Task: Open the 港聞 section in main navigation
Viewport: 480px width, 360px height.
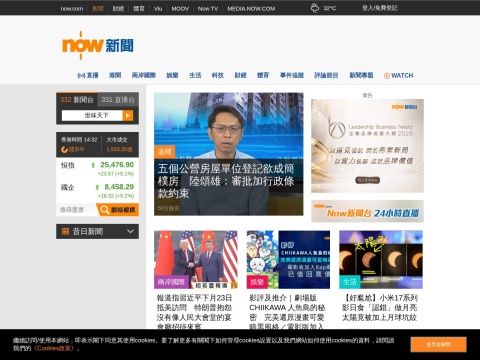Action: (115, 75)
